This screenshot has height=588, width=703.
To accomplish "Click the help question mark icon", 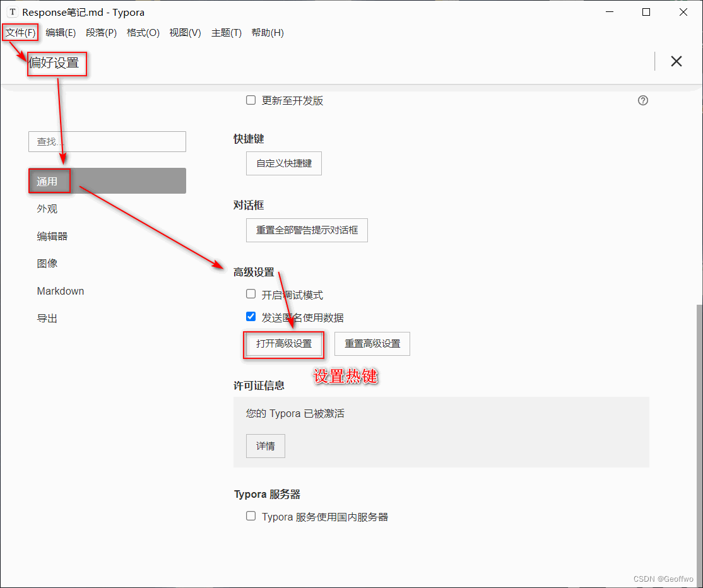I will coord(643,100).
